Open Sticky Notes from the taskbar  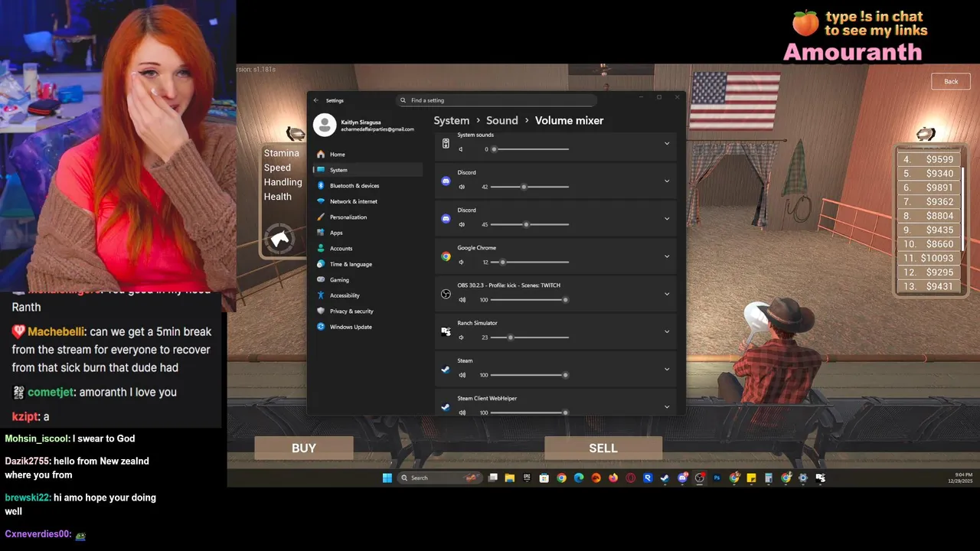click(751, 478)
